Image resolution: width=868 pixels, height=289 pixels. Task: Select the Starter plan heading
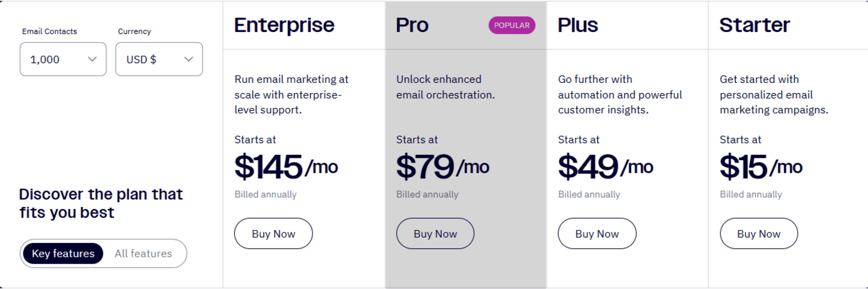754,25
